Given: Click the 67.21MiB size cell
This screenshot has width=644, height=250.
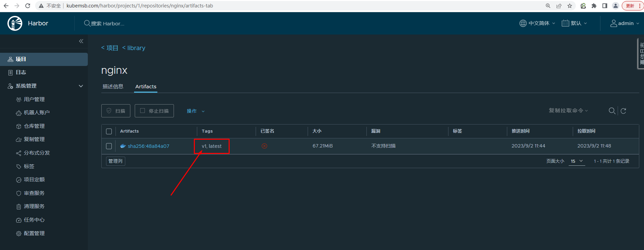Looking at the screenshot, I should point(323,146).
